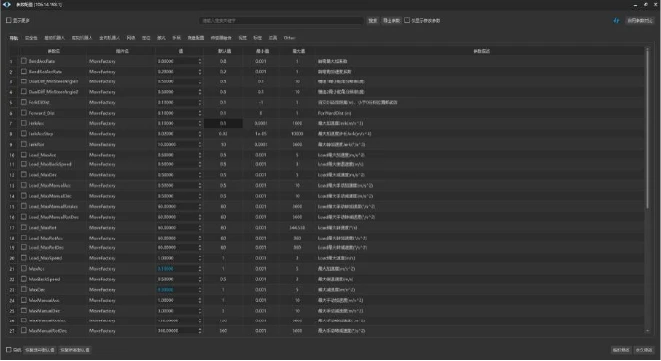Adjust the MaxDec value spinner arrows
661x361 pixels.
[200, 290]
